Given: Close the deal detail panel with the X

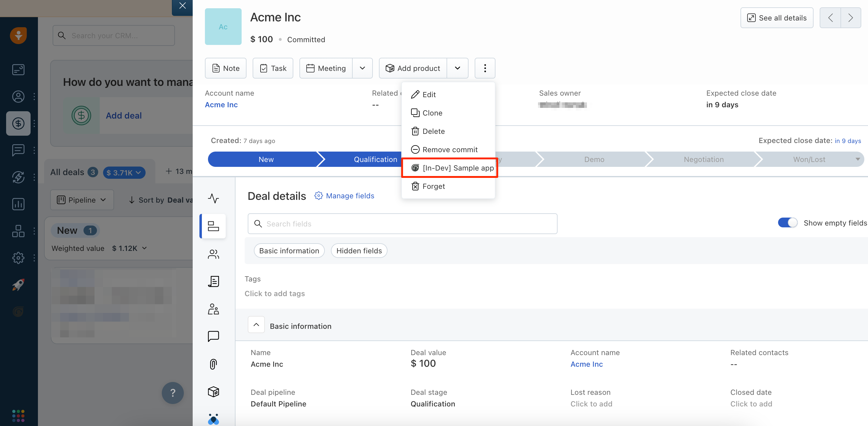Looking at the screenshot, I should pos(182,6).
